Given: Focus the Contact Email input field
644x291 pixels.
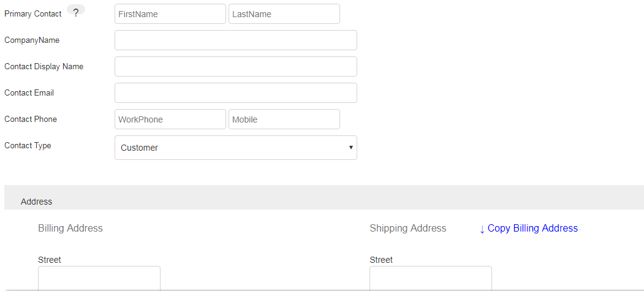Looking at the screenshot, I should tap(235, 93).
